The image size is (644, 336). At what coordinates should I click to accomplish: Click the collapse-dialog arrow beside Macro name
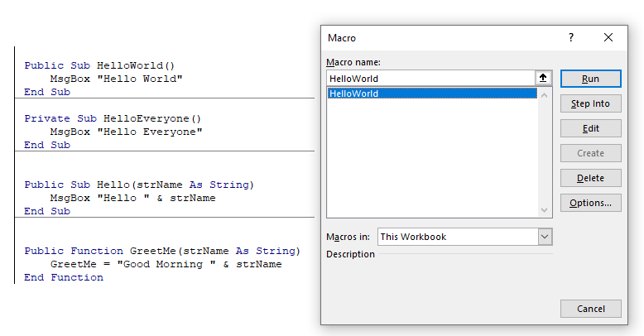point(544,78)
